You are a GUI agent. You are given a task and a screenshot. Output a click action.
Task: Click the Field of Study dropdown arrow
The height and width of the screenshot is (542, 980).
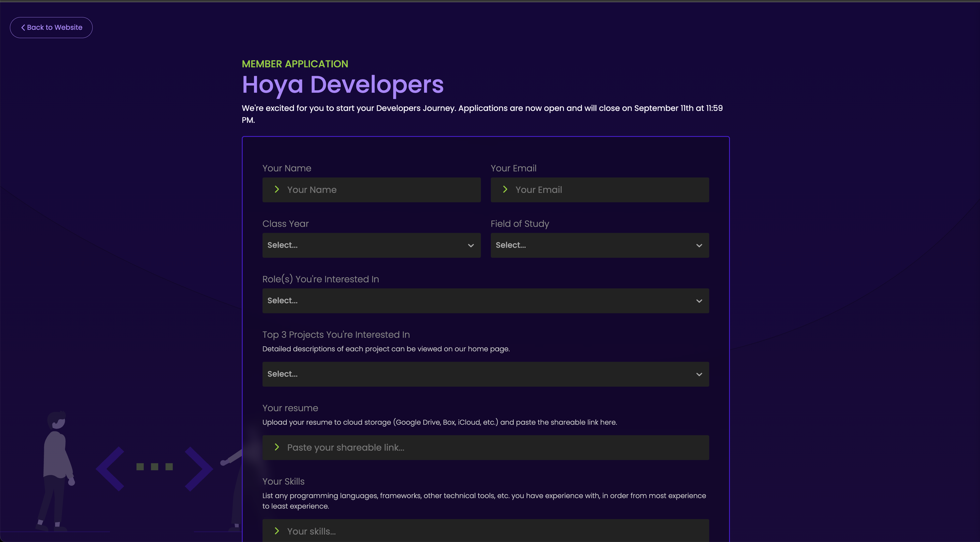pyautogui.click(x=699, y=246)
